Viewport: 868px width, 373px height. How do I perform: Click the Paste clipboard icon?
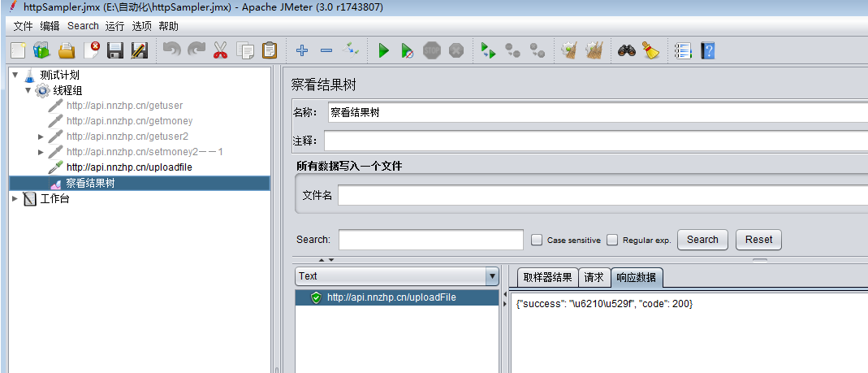point(269,51)
